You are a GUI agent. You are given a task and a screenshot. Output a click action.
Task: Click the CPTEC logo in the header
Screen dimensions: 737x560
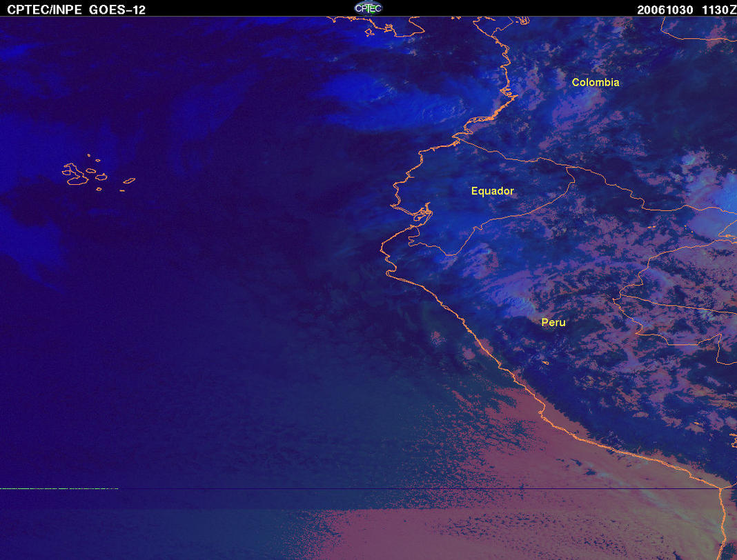(368, 8)
